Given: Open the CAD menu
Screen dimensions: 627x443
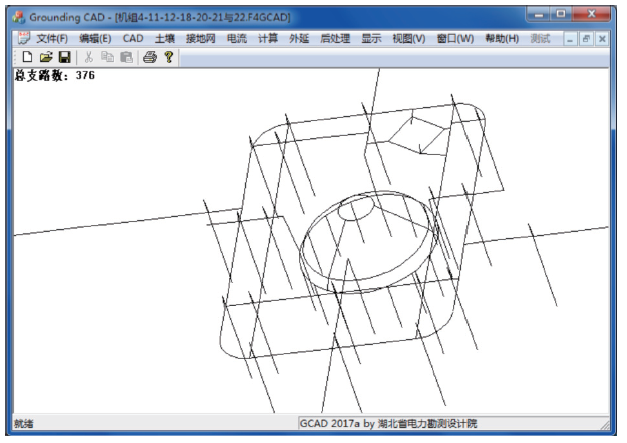Looking at the screenshot, I should click(133, 38).
